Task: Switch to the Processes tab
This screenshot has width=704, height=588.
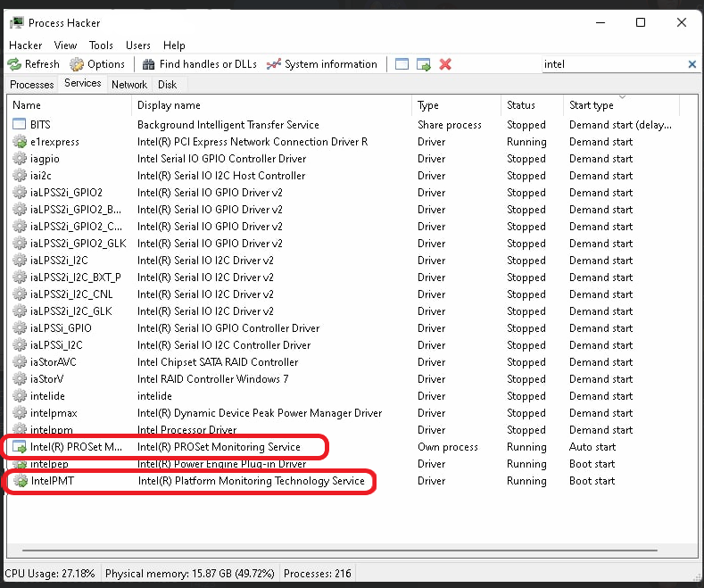Action: [x=32, y=85]
